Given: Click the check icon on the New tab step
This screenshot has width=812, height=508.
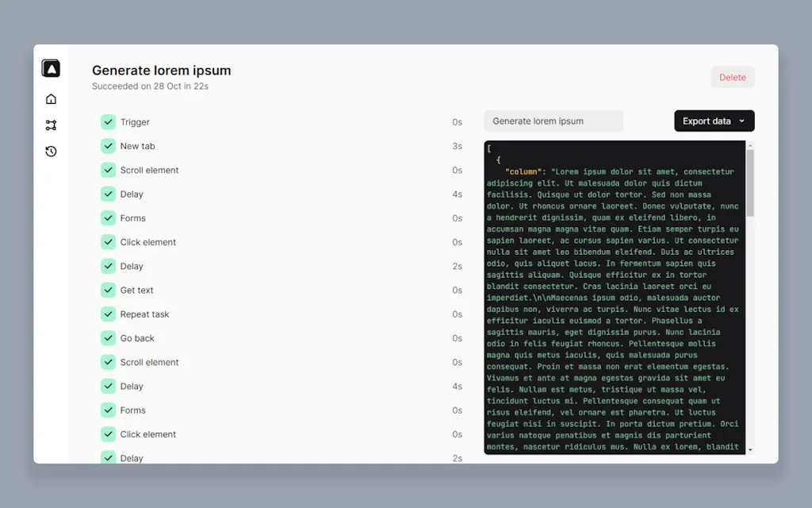Looking at the screenshot, I should point(108,146).
